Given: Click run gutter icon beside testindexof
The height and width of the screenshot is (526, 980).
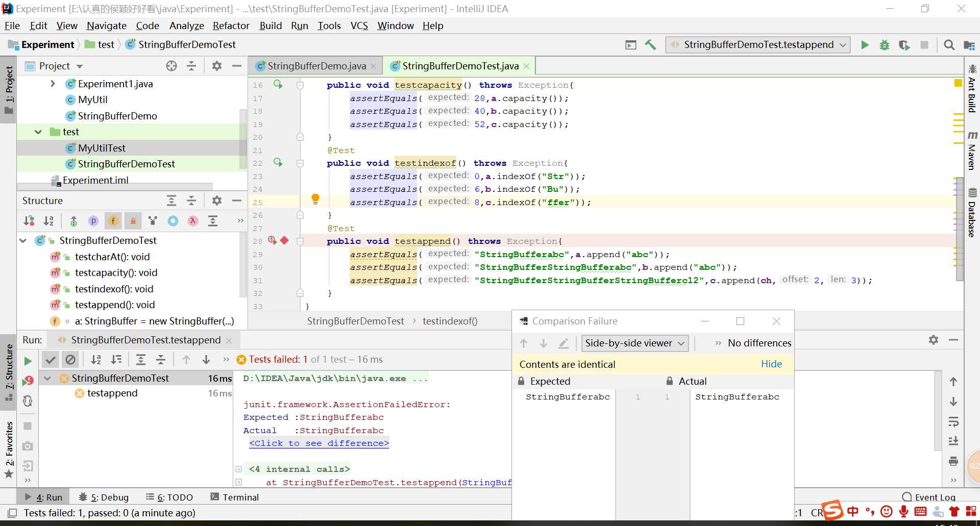Looking at the screenshot, I should 278,162.
